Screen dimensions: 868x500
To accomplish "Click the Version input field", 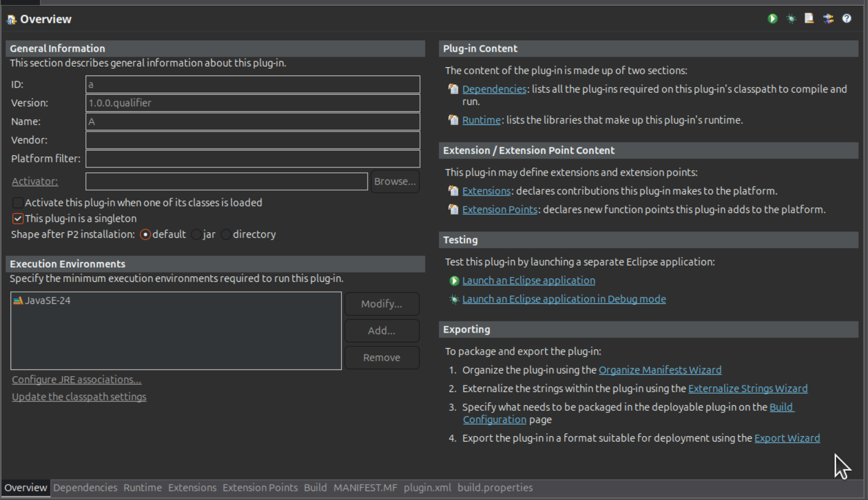I will coord(253,103).
